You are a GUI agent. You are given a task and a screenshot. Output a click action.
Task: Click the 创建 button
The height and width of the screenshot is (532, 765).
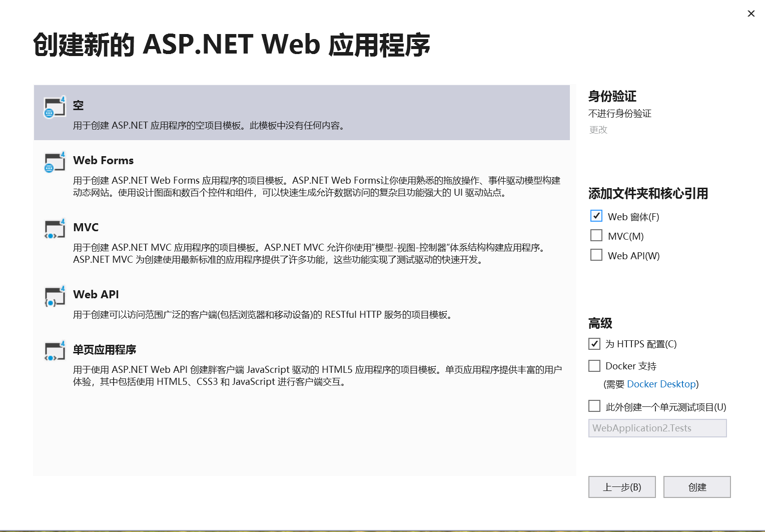click(x=697, y=486)
